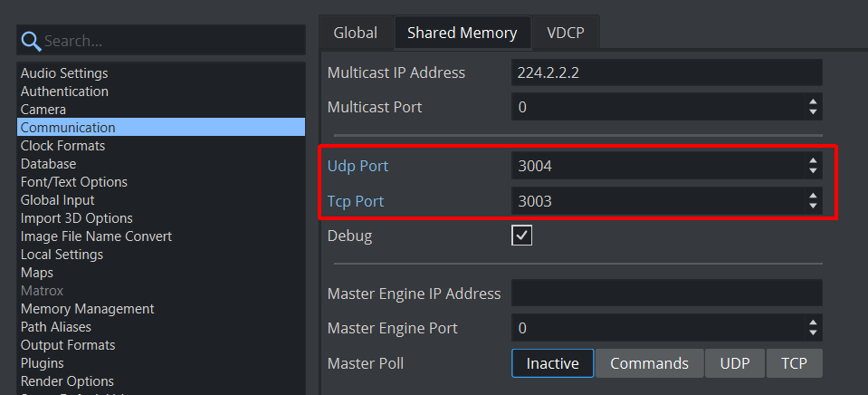Select Render Options in the list
Image resolution: width=868 pixels, height=395 pixels.
pos(67,381)
